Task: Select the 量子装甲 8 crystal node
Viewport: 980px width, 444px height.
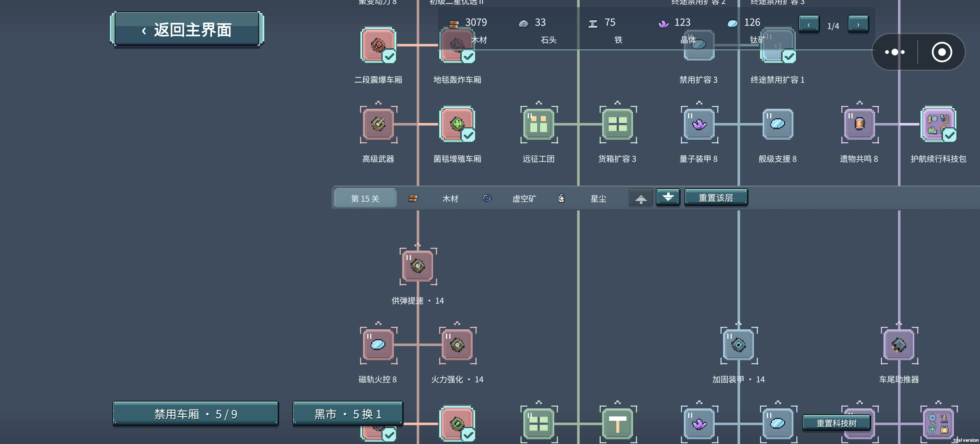Action: (699, 124)
